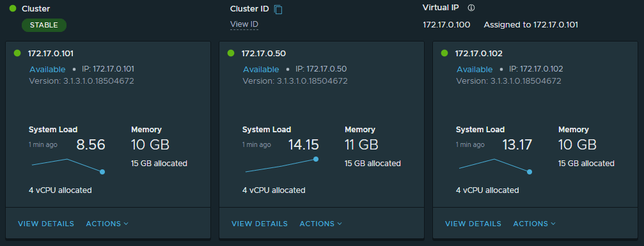Viewport: 644px width, 246px height.
Task: Click the green status dot of node 172.17.0.102
Action: coord(444,53)
